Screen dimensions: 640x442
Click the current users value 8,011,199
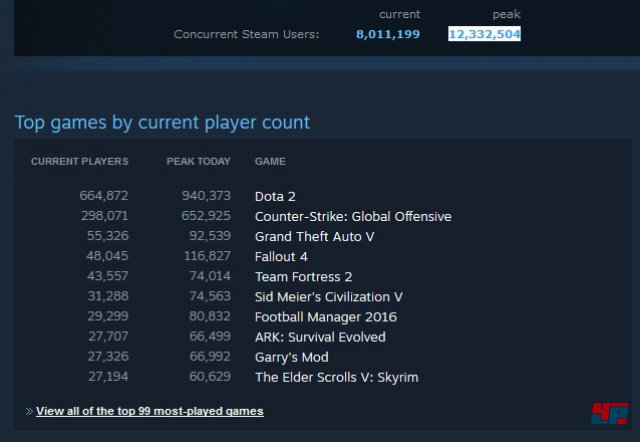tap(388, 34)
